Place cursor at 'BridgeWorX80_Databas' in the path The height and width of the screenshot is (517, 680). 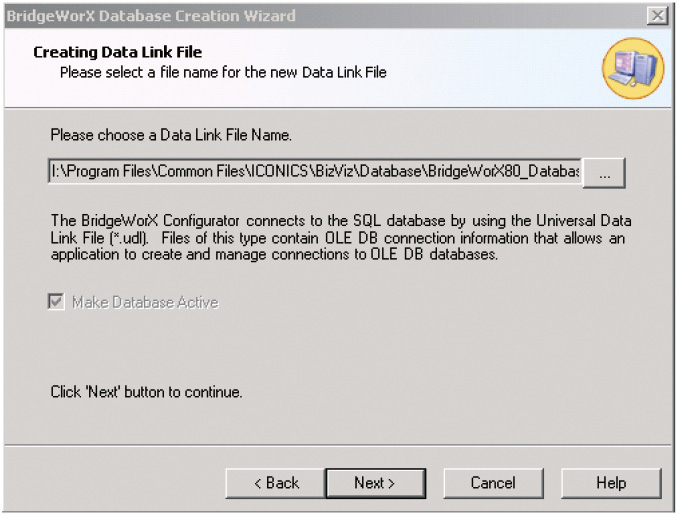[x=503, y=172]
